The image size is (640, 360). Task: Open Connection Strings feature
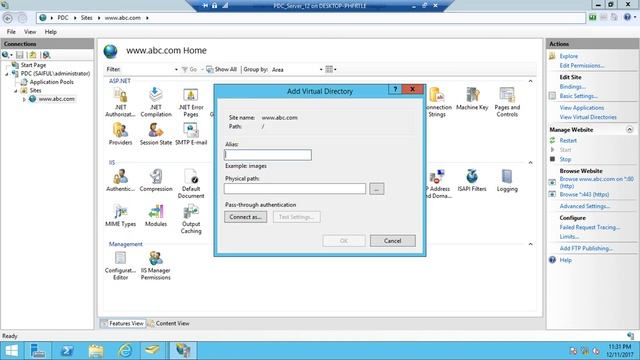click(x=438, y=102)
